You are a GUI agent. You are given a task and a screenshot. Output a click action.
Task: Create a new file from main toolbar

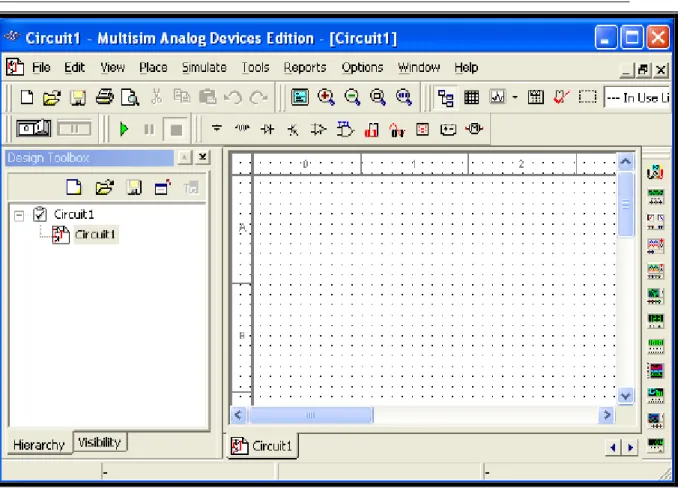[27, 97]
